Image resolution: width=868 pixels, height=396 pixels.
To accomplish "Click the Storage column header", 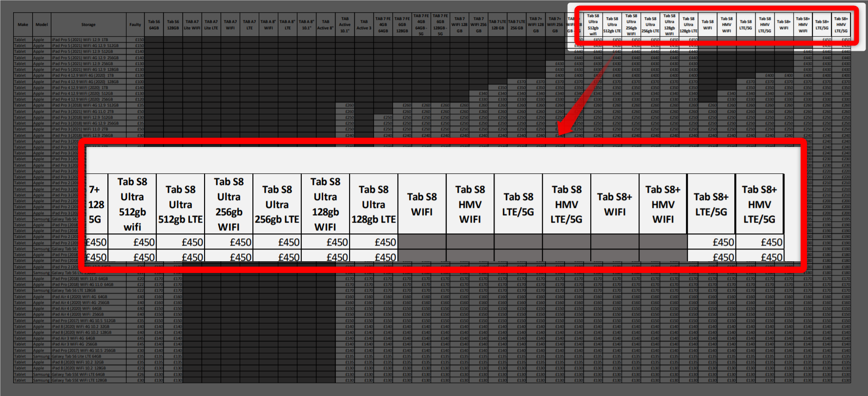I will coord(88,25).
